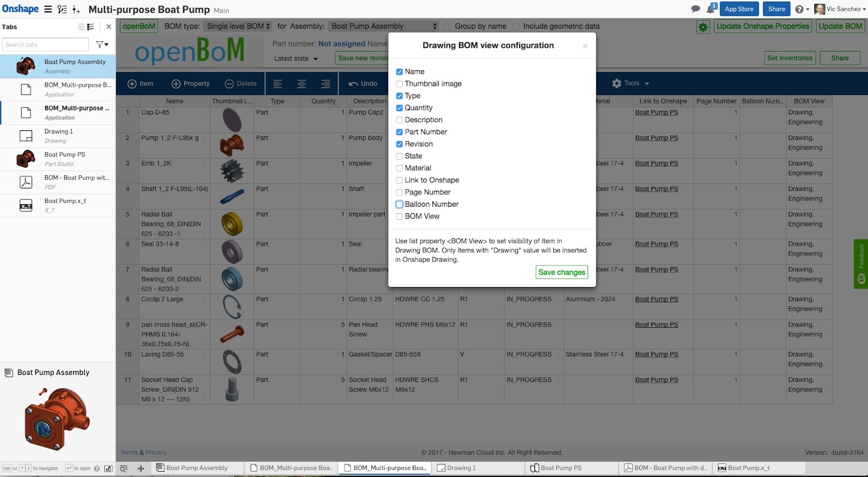
Task: Uncheck the Revision checkbox
Action: 399,144
